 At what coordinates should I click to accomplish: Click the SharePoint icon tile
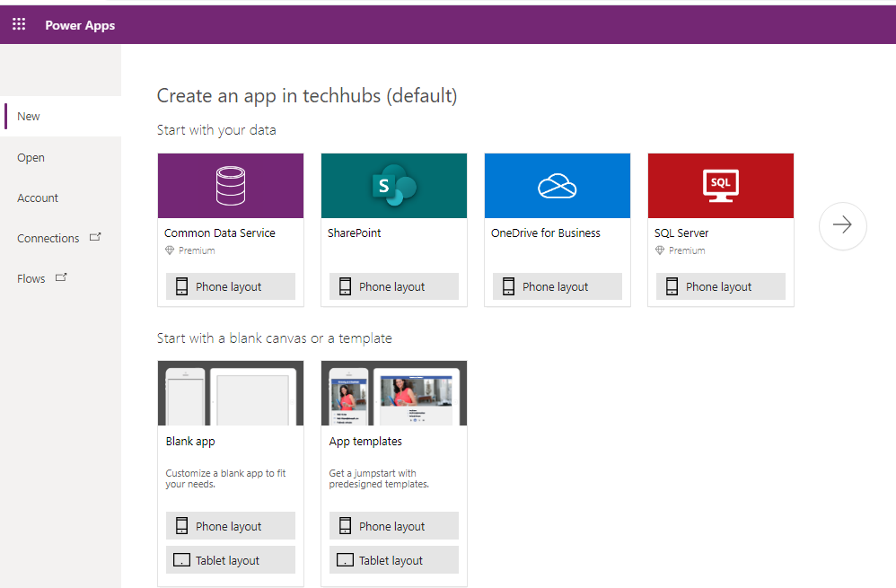tap(393, 185)
